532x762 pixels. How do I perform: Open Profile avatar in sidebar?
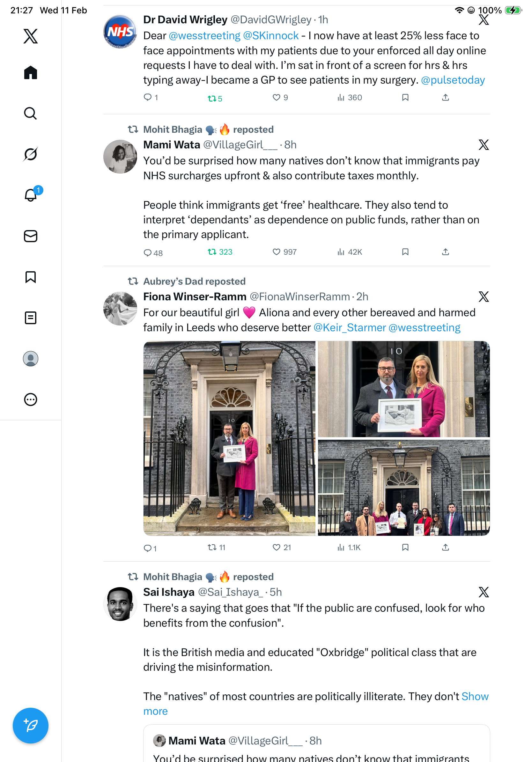point(31,358)
